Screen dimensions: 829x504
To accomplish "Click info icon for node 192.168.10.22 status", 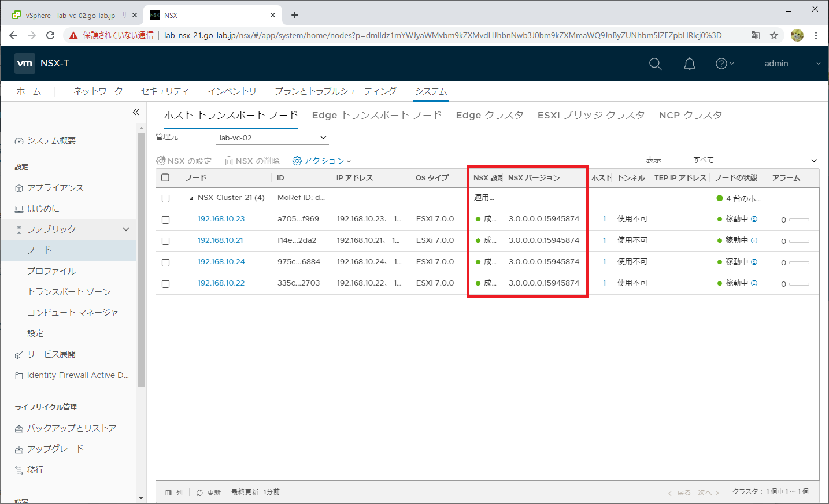I will [754, 283].
